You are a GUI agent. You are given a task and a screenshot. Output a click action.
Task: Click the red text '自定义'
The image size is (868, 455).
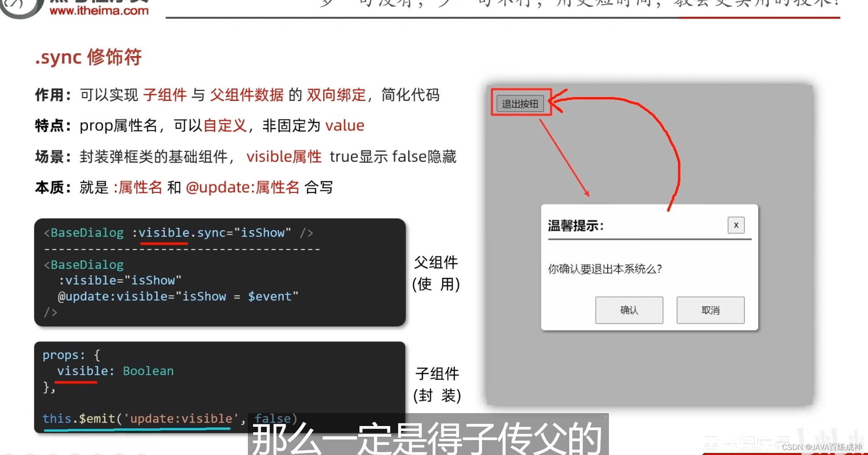point(225,126)
